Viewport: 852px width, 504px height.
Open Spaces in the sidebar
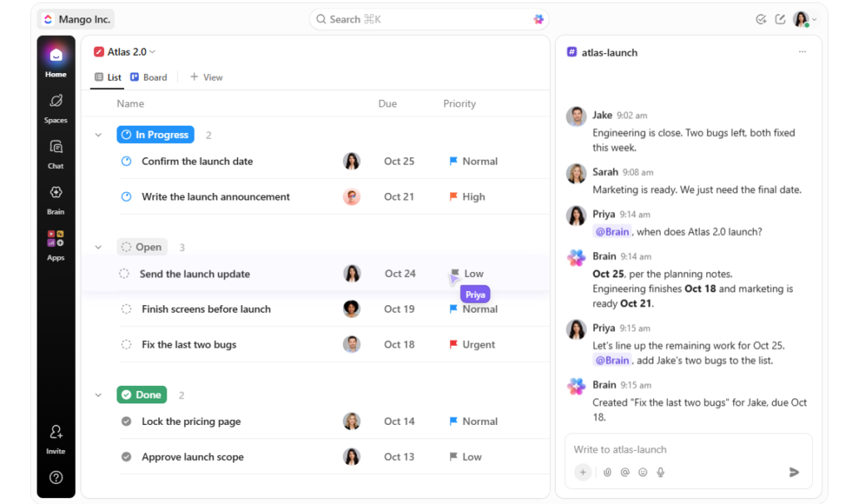[56, 108]
